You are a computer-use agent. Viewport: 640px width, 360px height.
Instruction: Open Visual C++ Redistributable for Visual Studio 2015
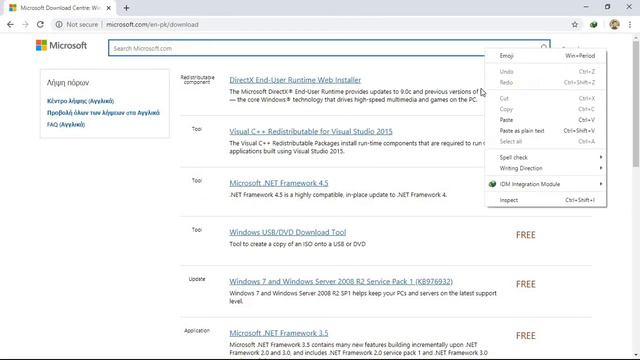(x=311, y=131)
